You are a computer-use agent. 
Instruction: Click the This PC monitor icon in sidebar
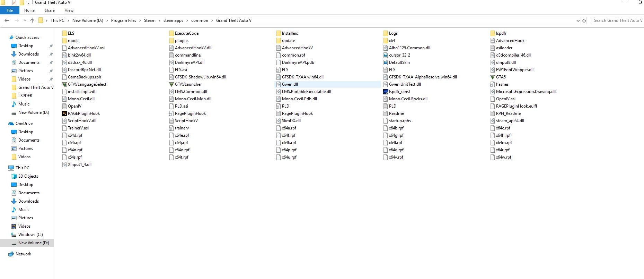(x=11, y=168)
